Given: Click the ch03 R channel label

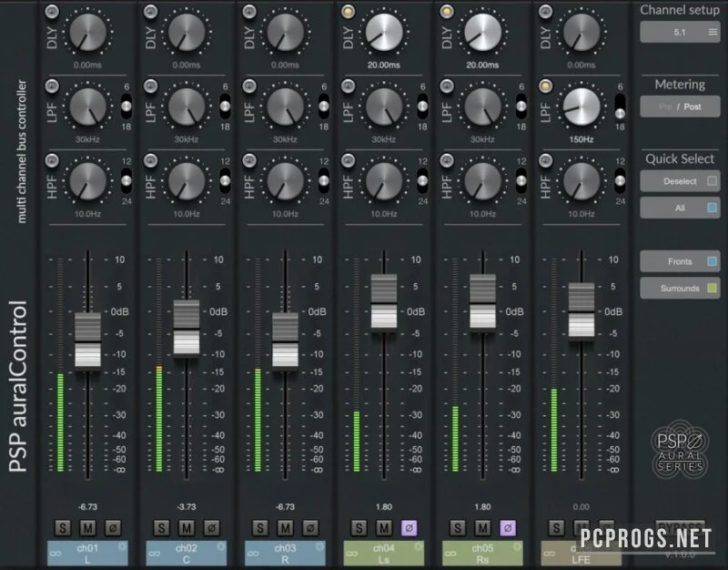Looking at the screenshot, I should point(285,554).
